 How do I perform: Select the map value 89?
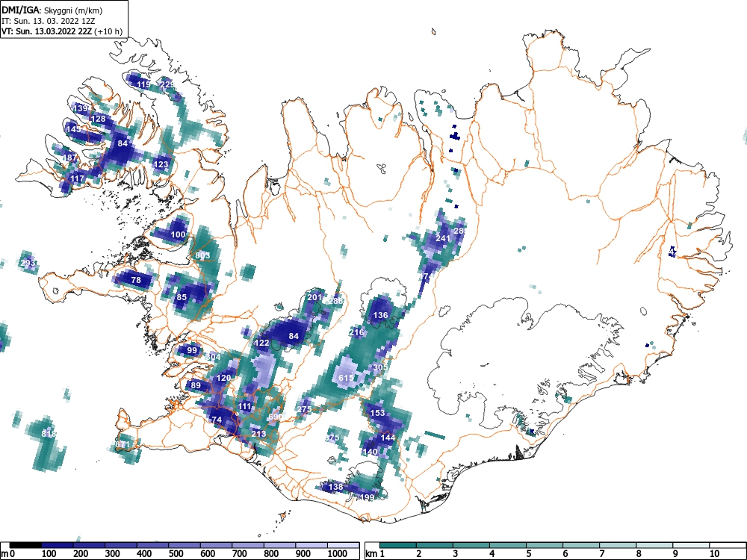pyautogui.click(x=196, y=385)
